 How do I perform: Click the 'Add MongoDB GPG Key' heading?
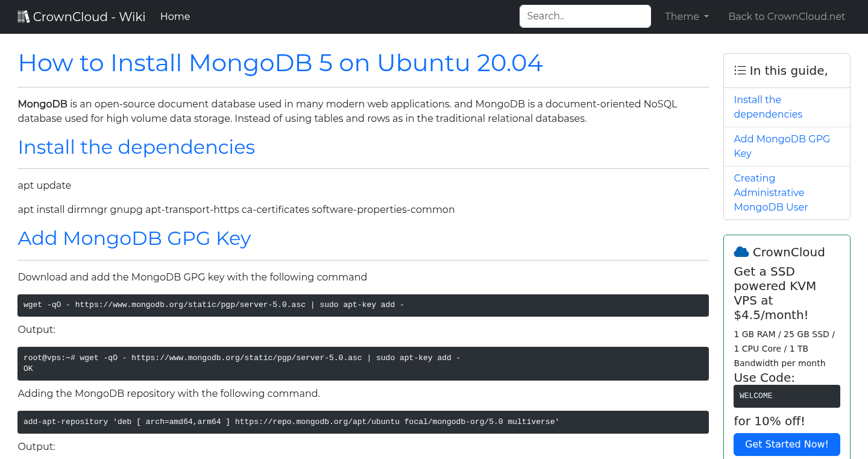pos(134,238)
